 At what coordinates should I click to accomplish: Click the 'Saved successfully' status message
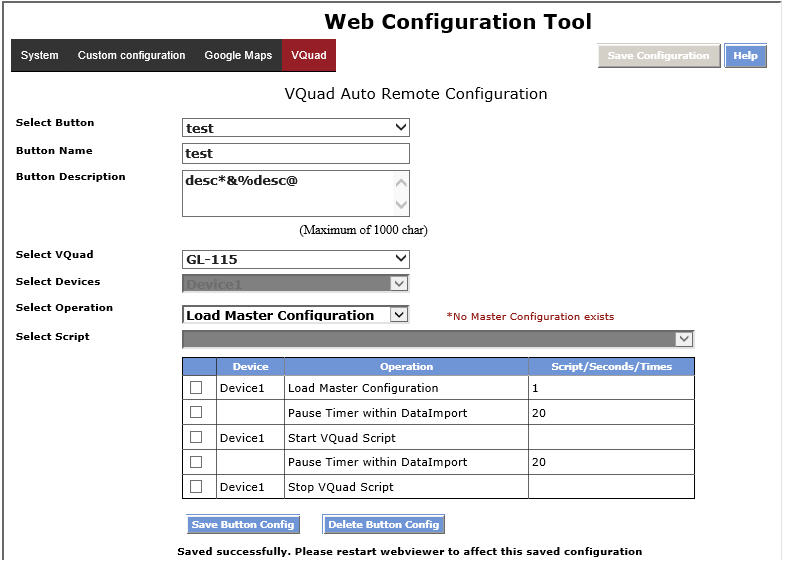410,551
